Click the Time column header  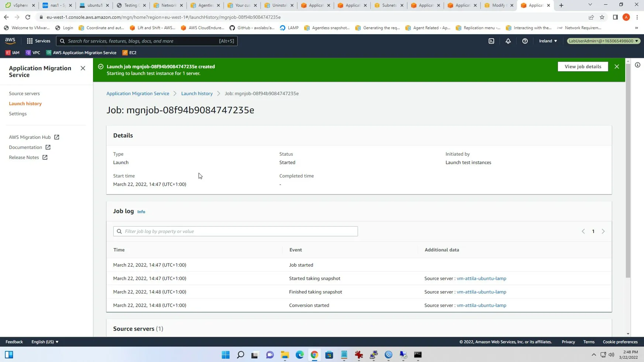point(119,250)
